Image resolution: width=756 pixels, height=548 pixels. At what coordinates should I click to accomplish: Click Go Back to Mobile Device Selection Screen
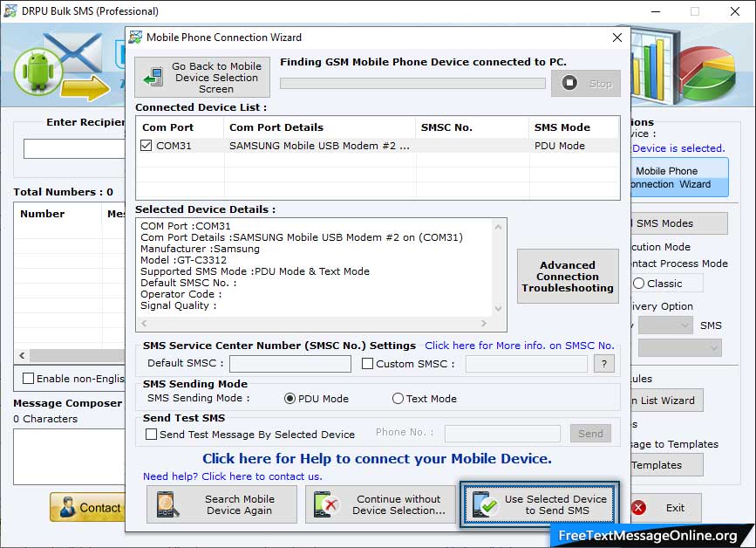pos(202,77)
